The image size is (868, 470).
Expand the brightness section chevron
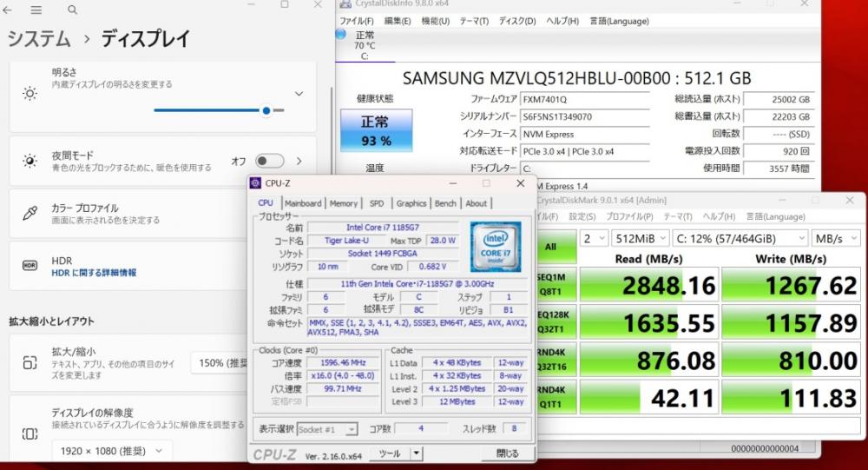click(299, 94)
